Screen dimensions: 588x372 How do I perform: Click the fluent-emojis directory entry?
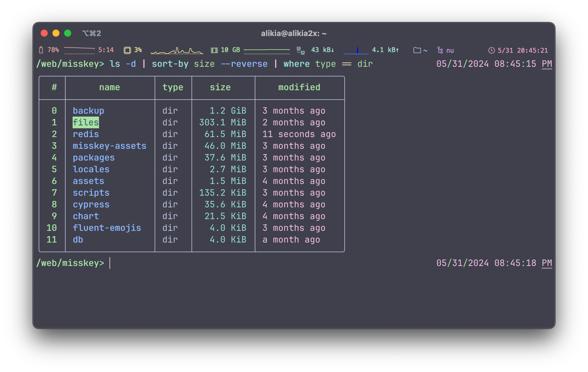click(x=107, y=228)
